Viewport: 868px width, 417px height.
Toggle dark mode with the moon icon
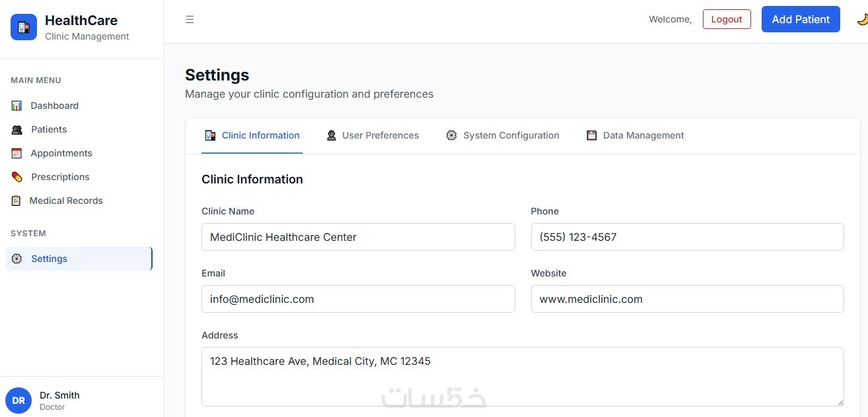tap(862, 20)
